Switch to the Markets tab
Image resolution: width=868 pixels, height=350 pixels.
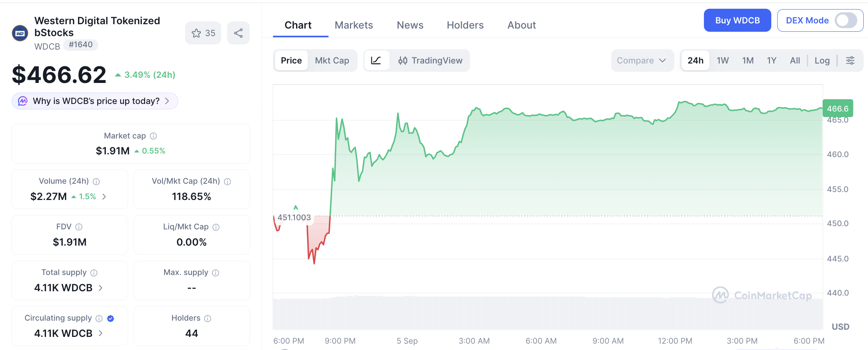(x=354, y=25)
